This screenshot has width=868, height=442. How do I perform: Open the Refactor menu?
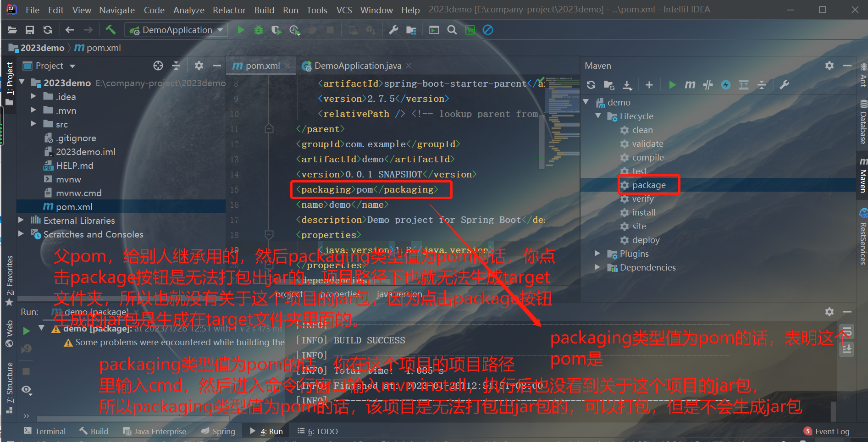click(229, 10)
